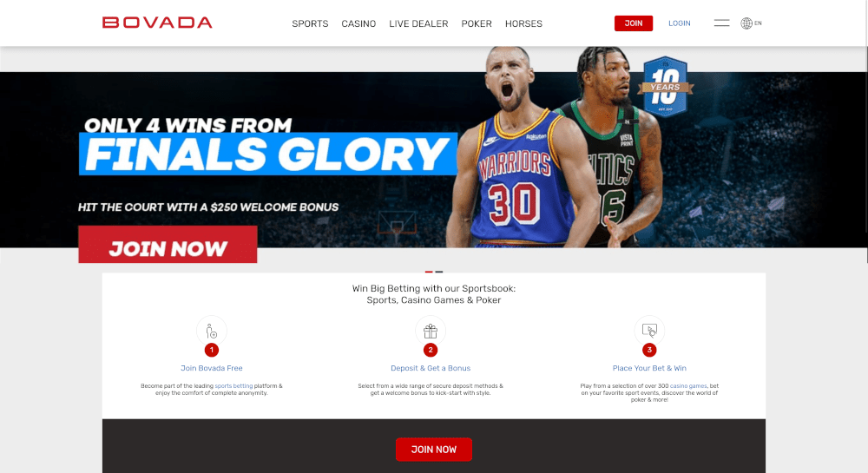Navigate to Poker
The image size is (868, 473).
pyautogui.click(x=477, y=23)
